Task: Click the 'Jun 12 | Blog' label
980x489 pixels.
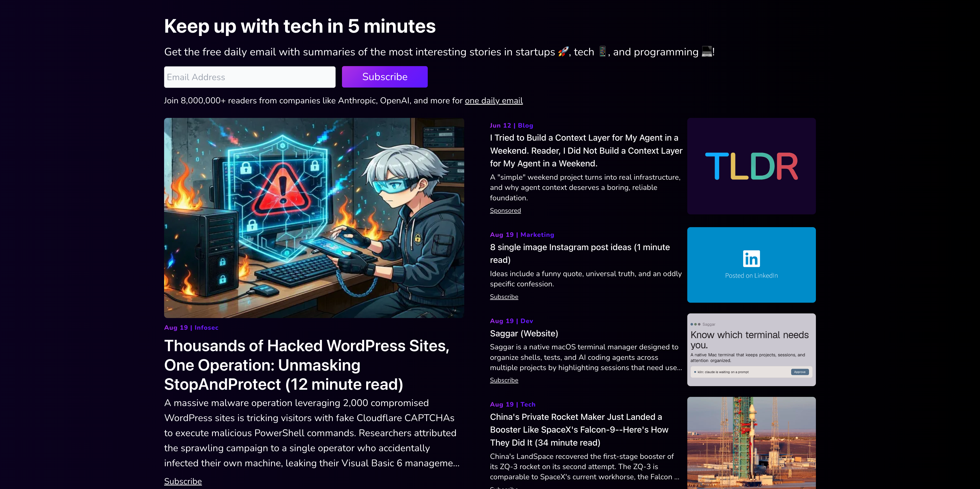Action: click(x=511, y=125)
